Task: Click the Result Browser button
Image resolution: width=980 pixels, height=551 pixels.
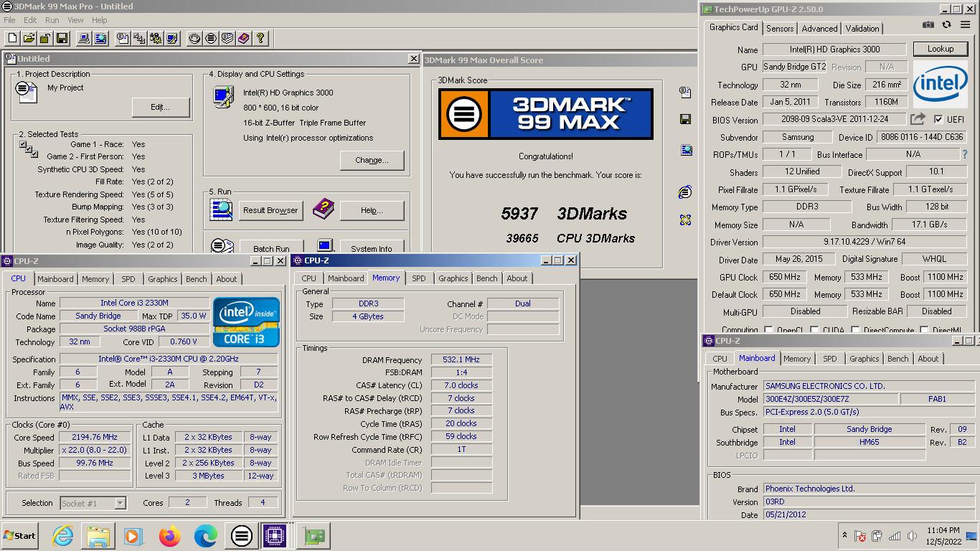Action: point(270,210)
